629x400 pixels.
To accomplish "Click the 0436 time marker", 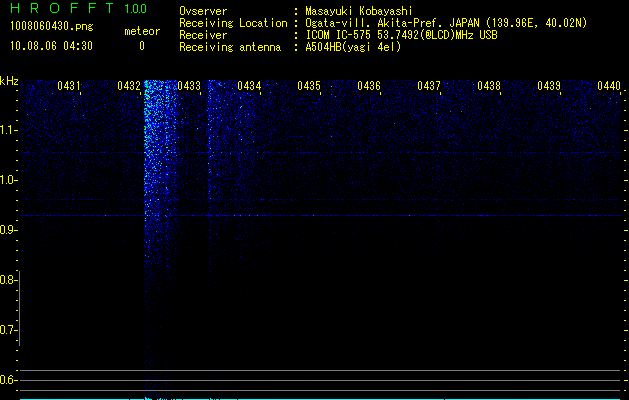I will pyautogui.click(x=369, y=86).
